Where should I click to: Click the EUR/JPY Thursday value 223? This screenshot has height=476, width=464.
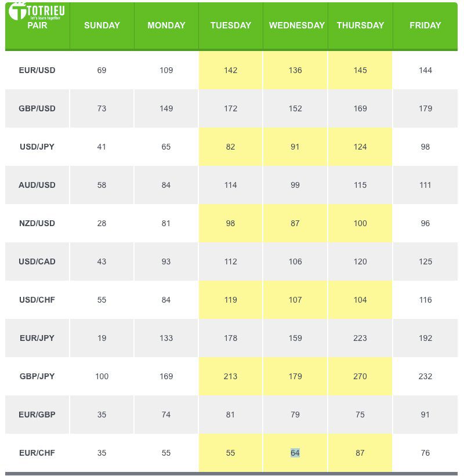pyautogui.click(x=360, y=338)
